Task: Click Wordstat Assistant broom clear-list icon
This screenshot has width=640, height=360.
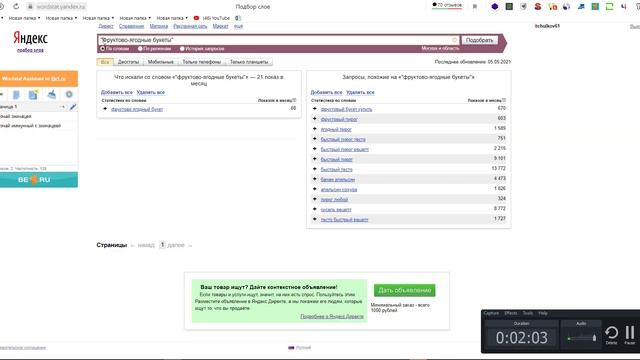Action: pyautogui.click(x=51, y=94)
